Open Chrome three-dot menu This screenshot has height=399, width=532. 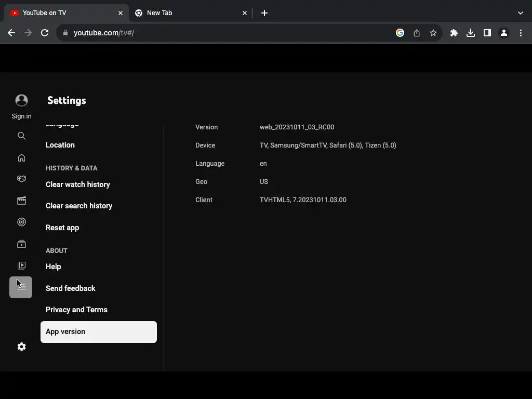pyautogui.click(x=521, y=33)
